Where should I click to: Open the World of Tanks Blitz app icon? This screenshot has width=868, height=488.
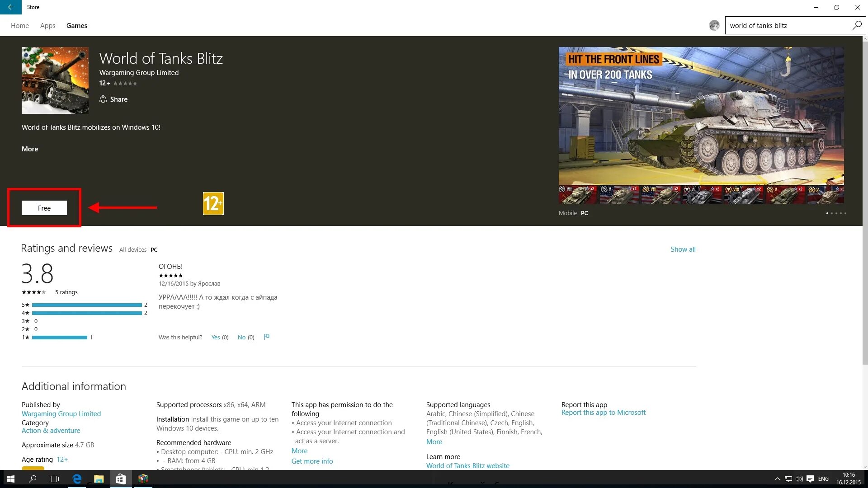coord(55,80)
